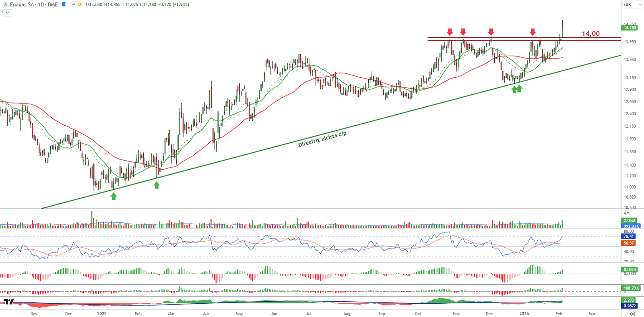Click the orange 56.87 signal value label

(629, 243)
